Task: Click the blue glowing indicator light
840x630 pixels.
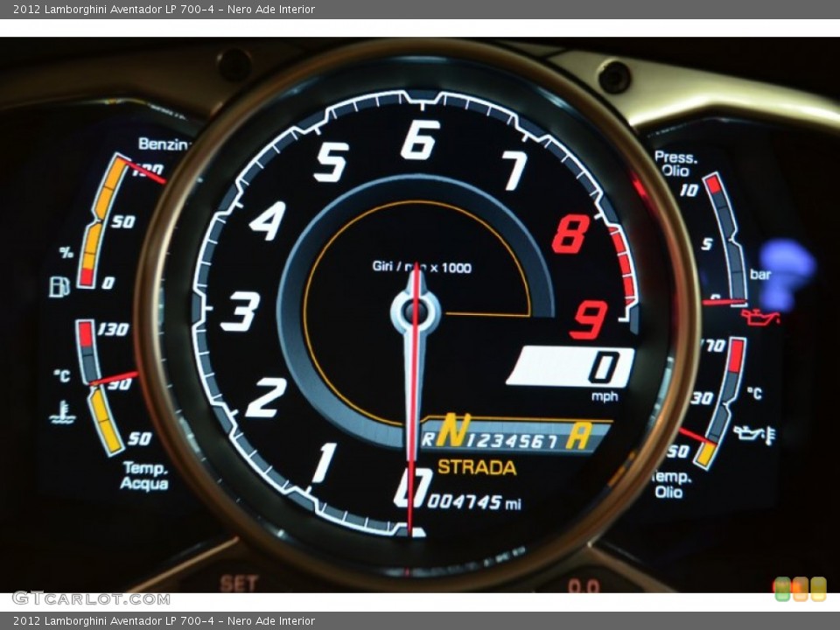Action: click(x=787, y=274)
